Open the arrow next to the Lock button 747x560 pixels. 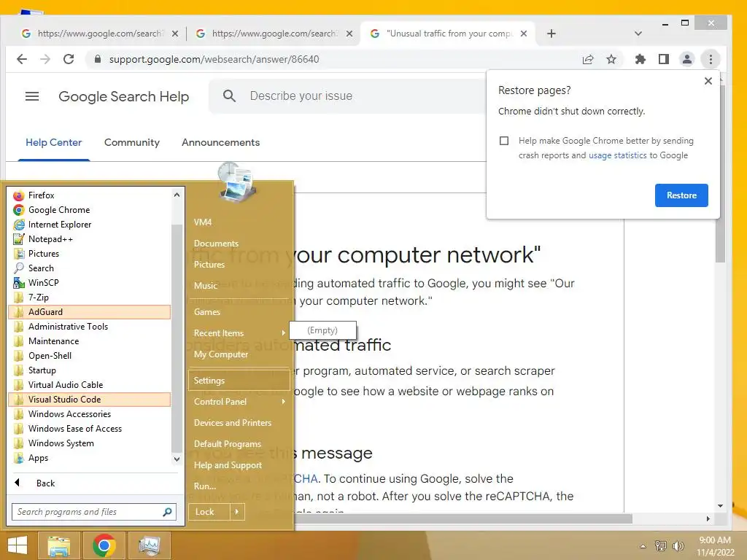pyautogui.click(x=237, y=512)
